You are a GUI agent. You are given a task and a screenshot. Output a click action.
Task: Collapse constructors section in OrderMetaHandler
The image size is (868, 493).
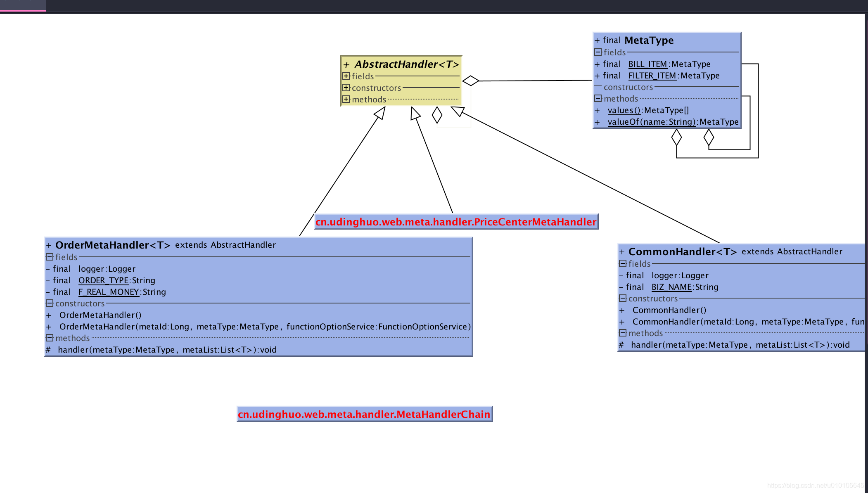(50, 303)
